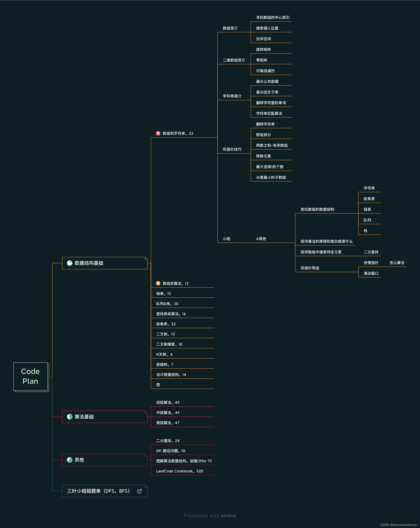
Task: Click LeetCode Cookbook。520 node
Action: tap(179, 471)
